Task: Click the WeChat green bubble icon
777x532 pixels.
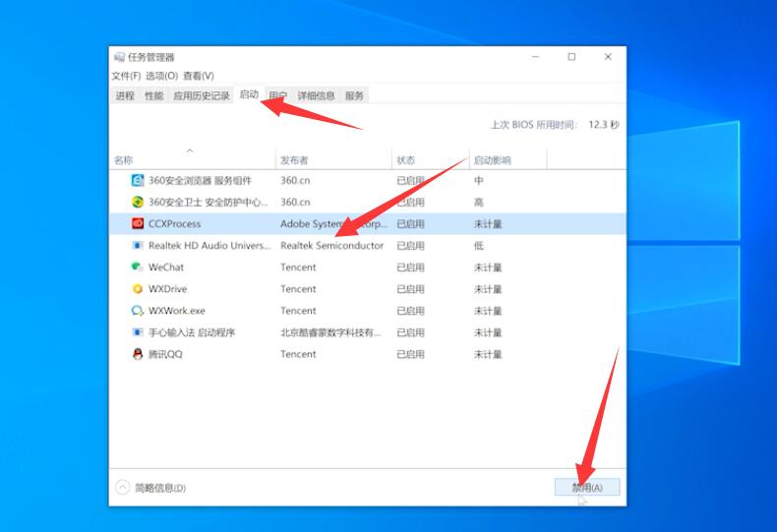Action: [138, 267]
